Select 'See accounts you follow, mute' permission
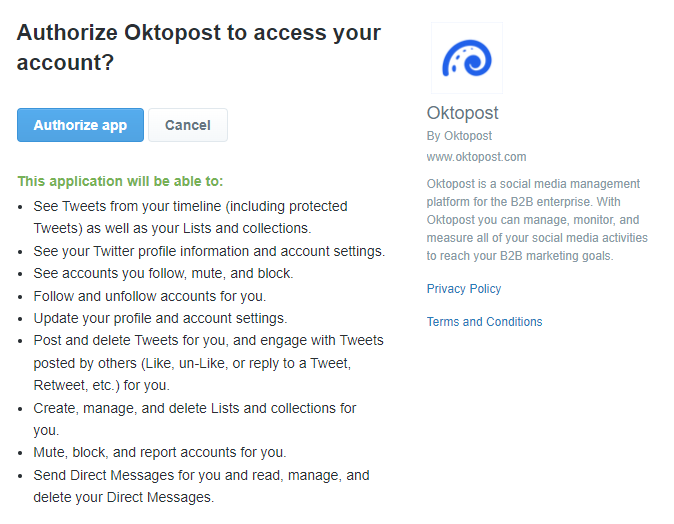This screenshot has height=524, width=674. click(x=163, y=273)
